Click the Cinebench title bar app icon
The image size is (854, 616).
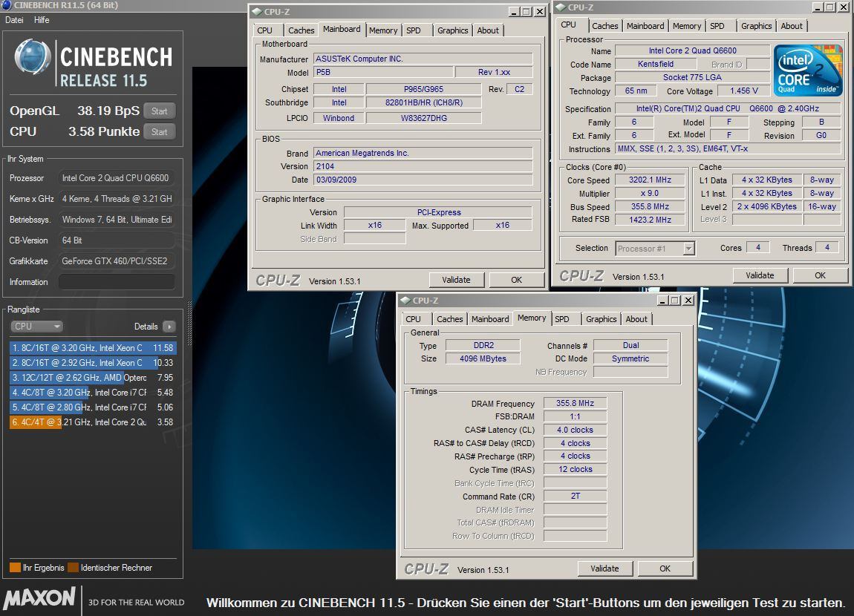click(7, 6)
